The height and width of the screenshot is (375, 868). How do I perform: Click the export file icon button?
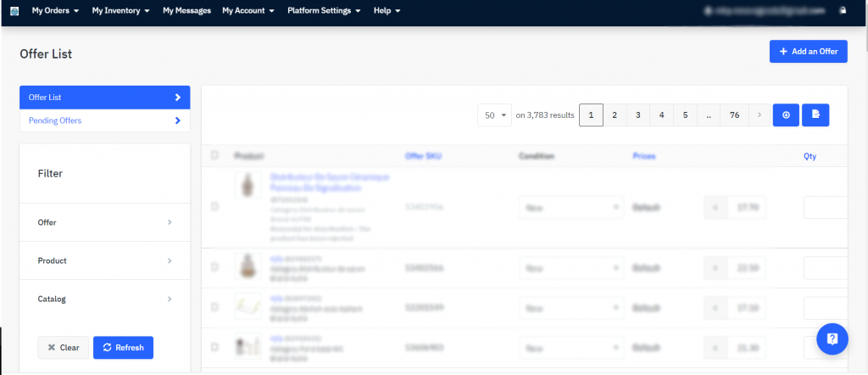[x=815, y=115]
